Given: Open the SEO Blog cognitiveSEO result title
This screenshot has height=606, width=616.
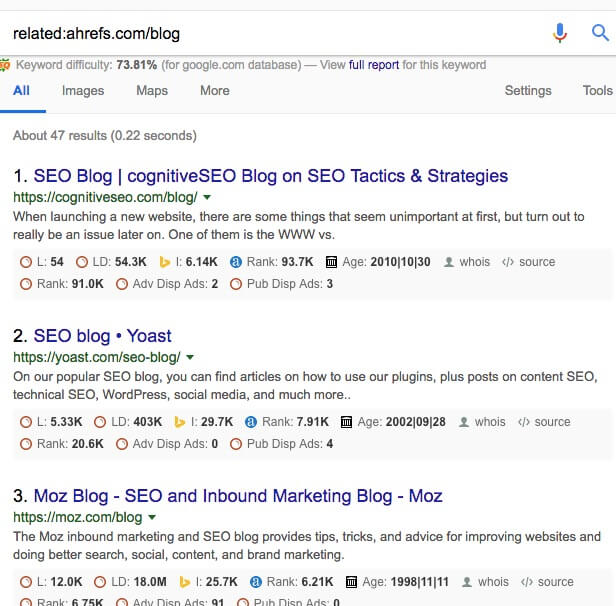Looking at the screenshot, I should click(x=271, y=176).
